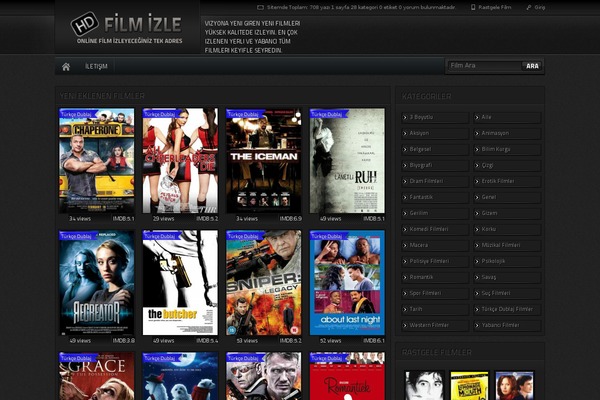The image size is (600, 400).
Task: Select the Aksiyon category
Action: point(435,133)
